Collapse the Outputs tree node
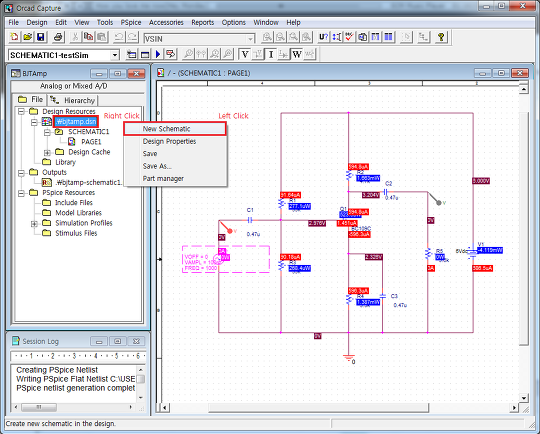 tap(21, 173)
